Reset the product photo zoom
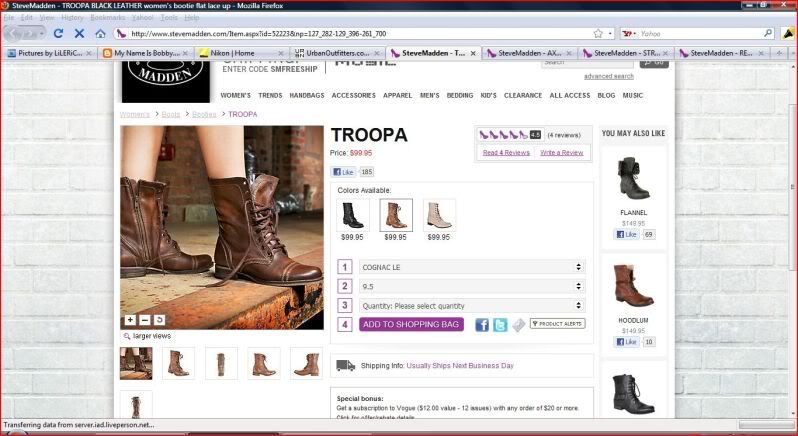798x436 pixels. pos(159,320)
